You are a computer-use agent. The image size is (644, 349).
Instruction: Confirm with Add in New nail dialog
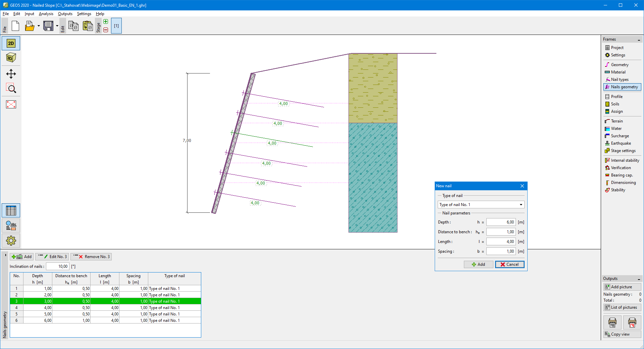pos(478,264)
